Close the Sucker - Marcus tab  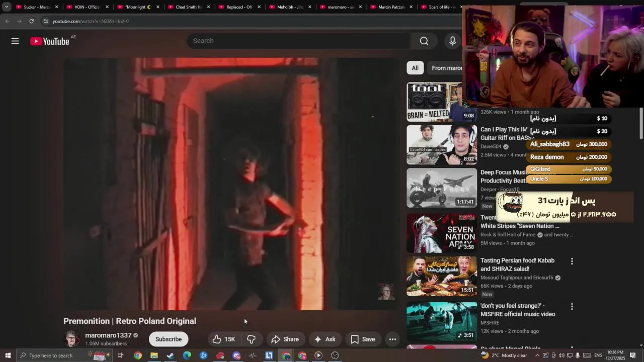click(56, 7)
